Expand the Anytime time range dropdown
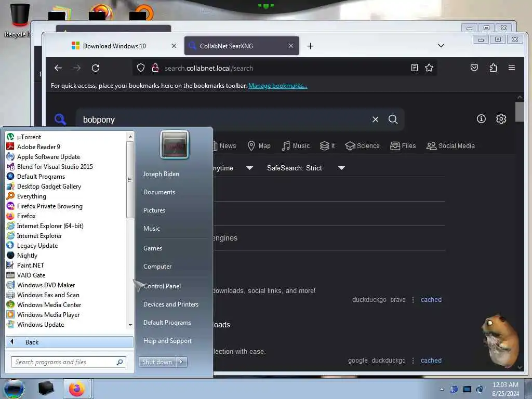The height and width of the screenshot is (399, 532). [x=233, y=168]
